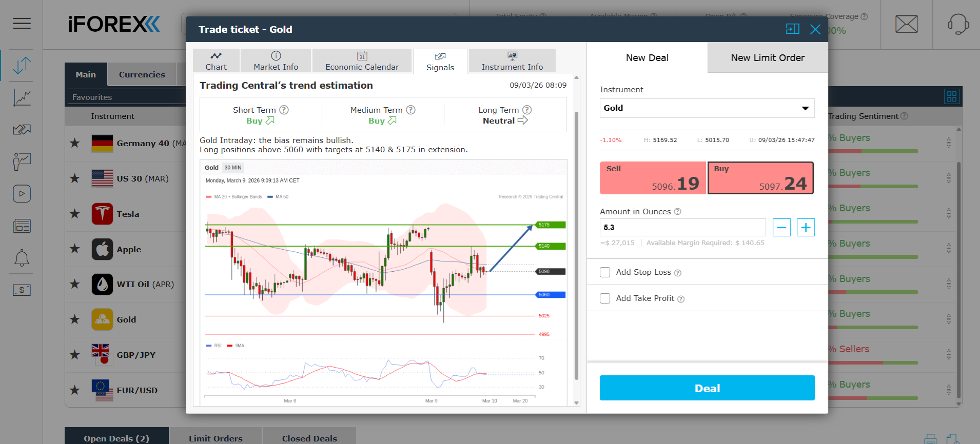Screen dimensions: 980x444
Task: Open the education presenter sidebar icon
Action: click(22, 162)
